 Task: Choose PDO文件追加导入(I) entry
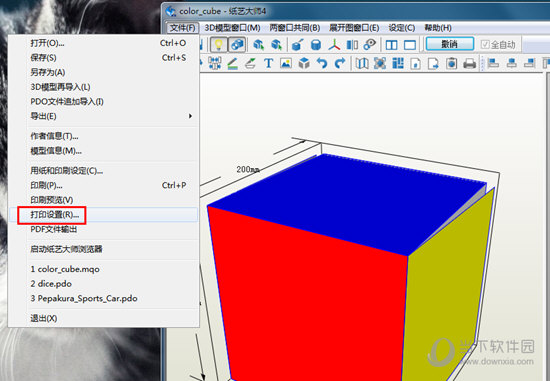(103, 102)
